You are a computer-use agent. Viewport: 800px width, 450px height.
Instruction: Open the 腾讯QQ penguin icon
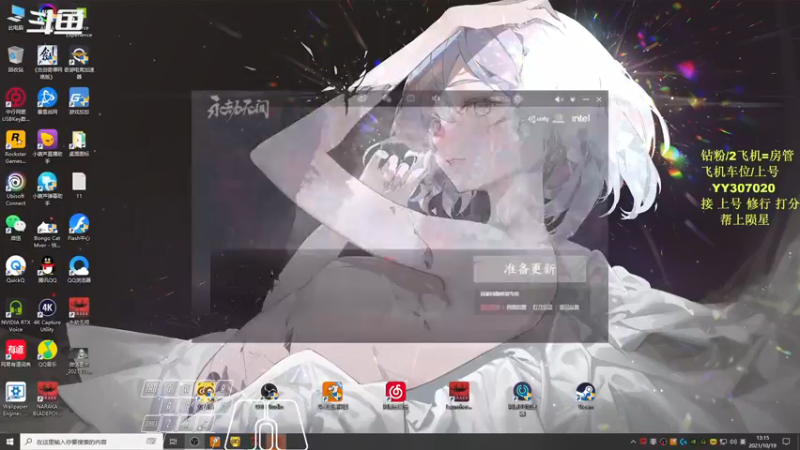pos(47,269)
